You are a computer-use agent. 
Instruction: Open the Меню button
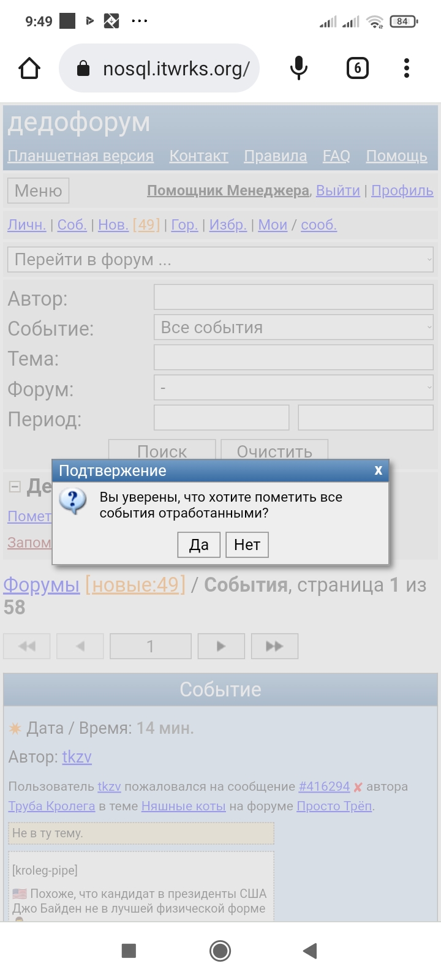click(38, 190)
